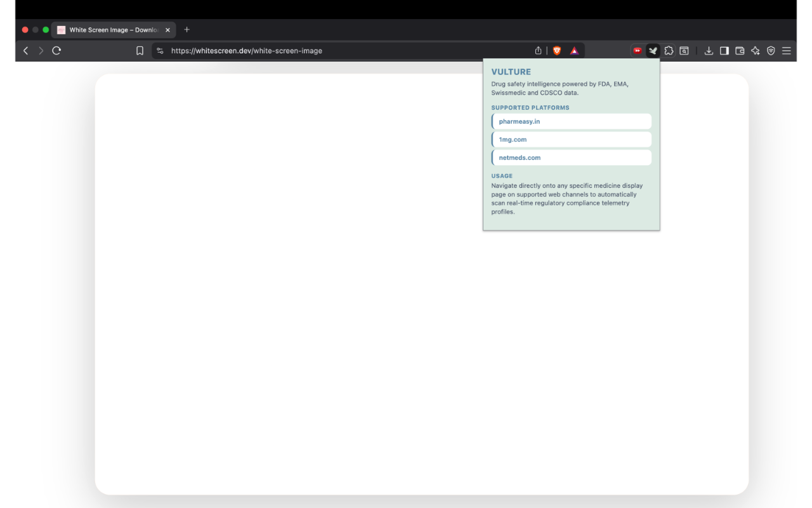The image size is (812, 508).
Task: Click the USAGE heading in popup
Action: [x=502, y=176]
